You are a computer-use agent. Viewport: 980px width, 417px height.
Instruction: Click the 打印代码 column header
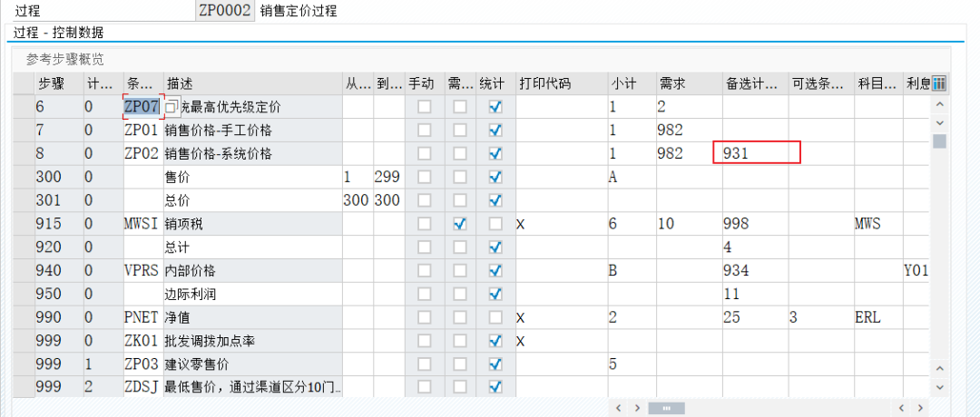(561, 83)
